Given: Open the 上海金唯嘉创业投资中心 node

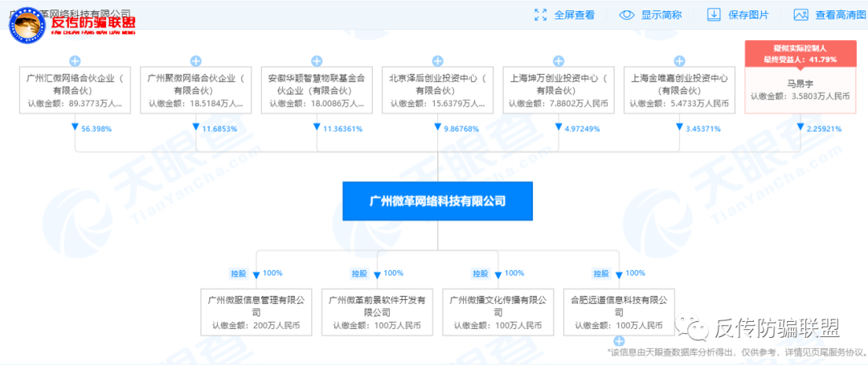Looking at the screenshot, I should click(679, 90).
